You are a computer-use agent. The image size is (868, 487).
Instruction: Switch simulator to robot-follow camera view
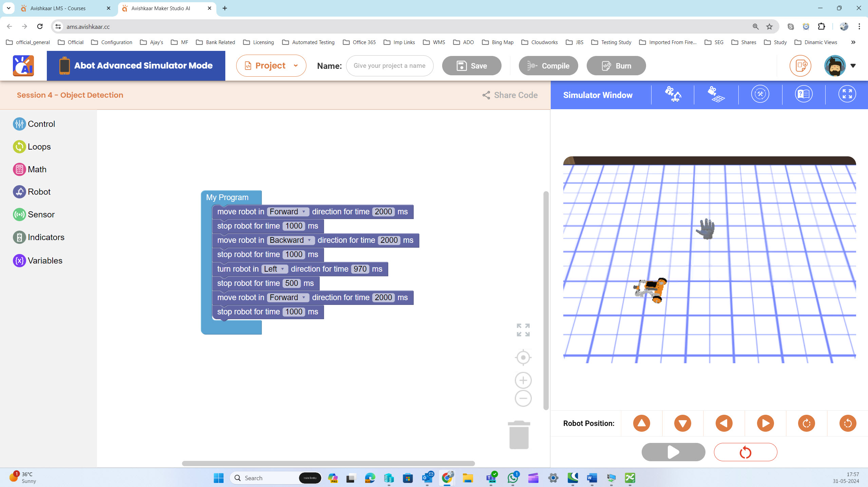pyautogui.click(x=673, y=94)
